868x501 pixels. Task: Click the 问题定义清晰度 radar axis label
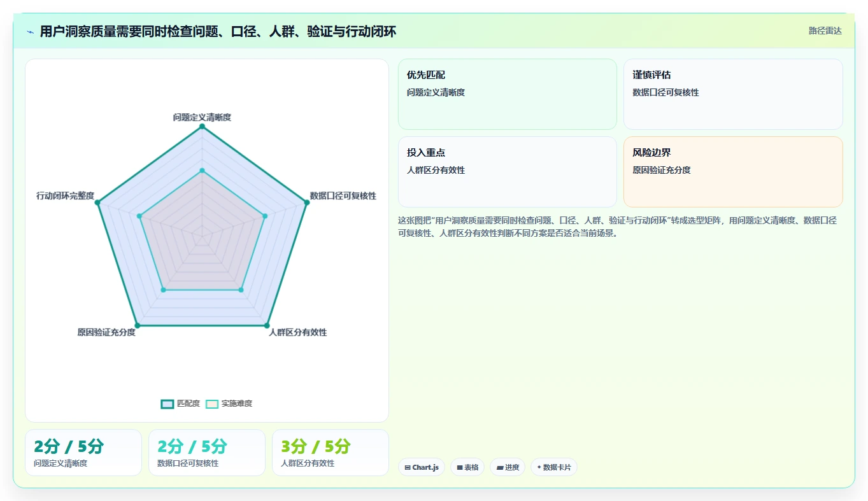click(202, 118)
